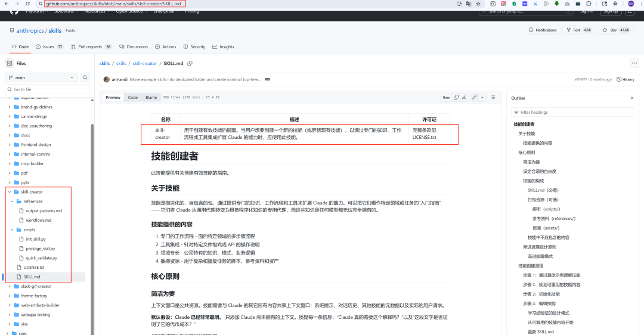
Task: Toggle the outline list icon in file toolbar
Action: (x=494, y=97)
